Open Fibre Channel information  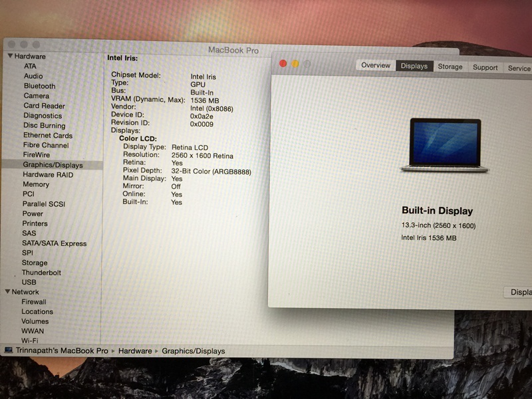(x=46, y=145)
